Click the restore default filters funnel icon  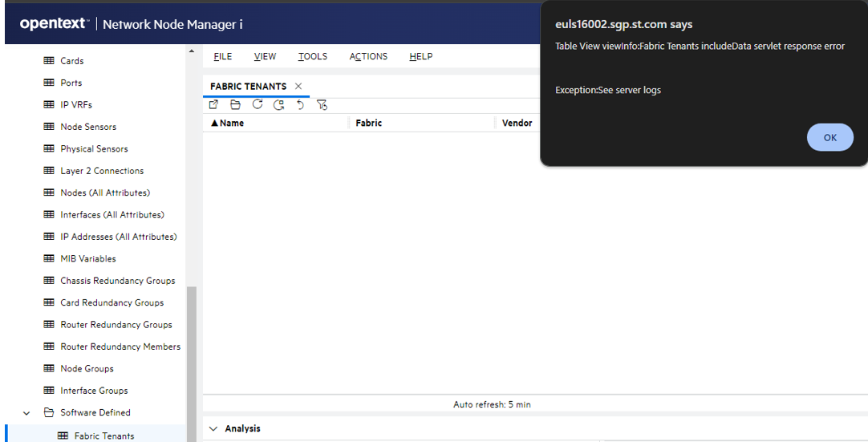[x=322, y=104]
